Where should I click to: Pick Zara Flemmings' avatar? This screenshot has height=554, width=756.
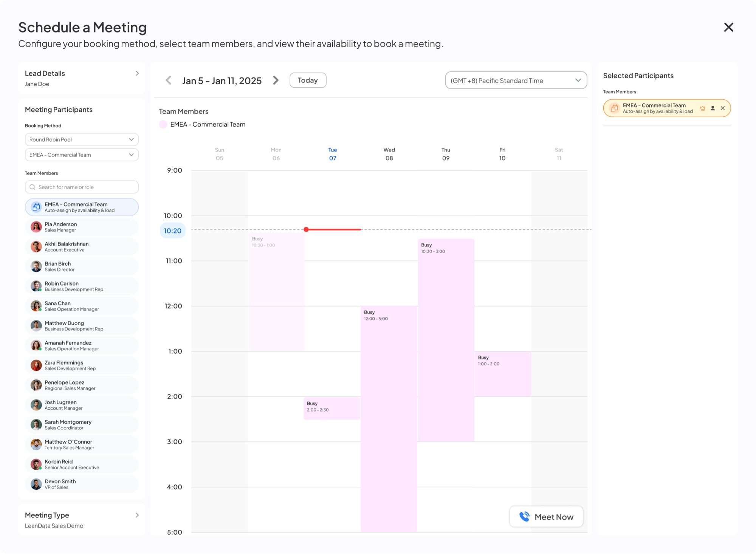point(36,365)
